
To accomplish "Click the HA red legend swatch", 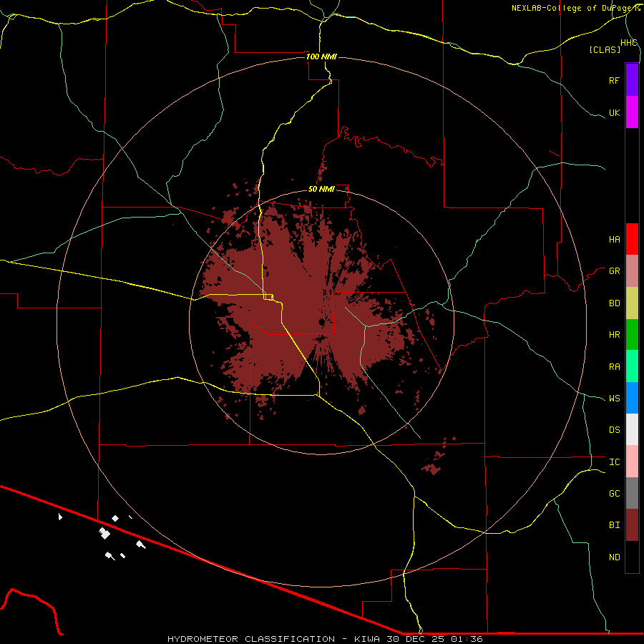I will pyautogui.click(x=632, y=239).
